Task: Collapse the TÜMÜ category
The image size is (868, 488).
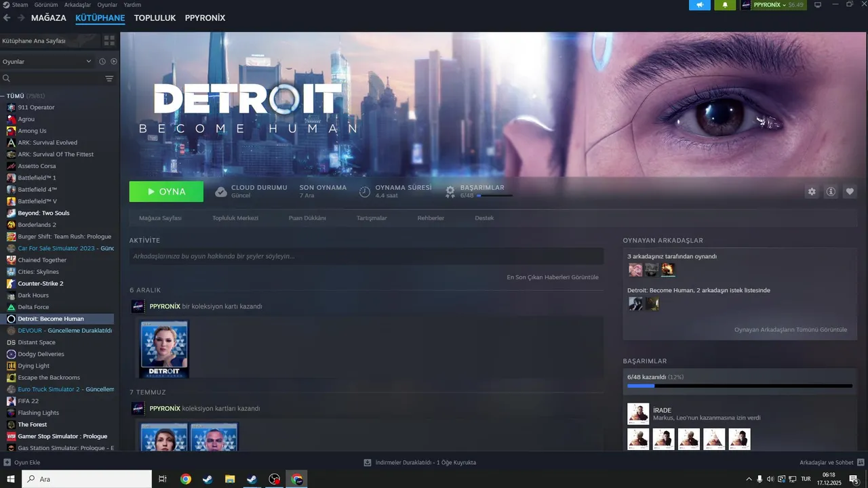Action: click(3, 96)
